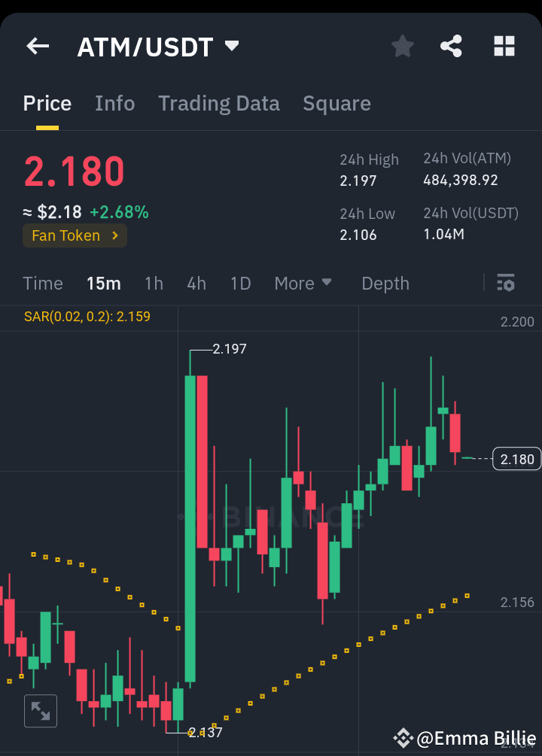Switch to the Trading Data tab
This screenshot has height=756, width=542.
[x=218, y=103]
